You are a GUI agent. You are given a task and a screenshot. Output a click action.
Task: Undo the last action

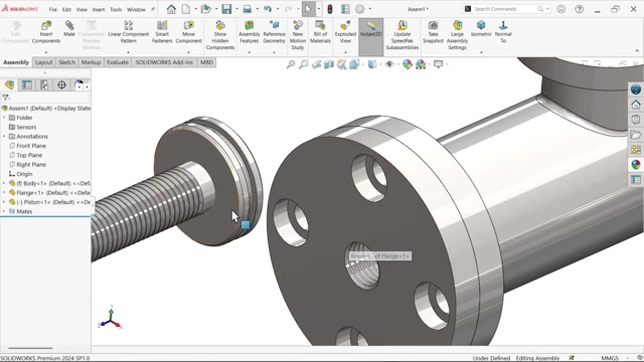(267, 9)
